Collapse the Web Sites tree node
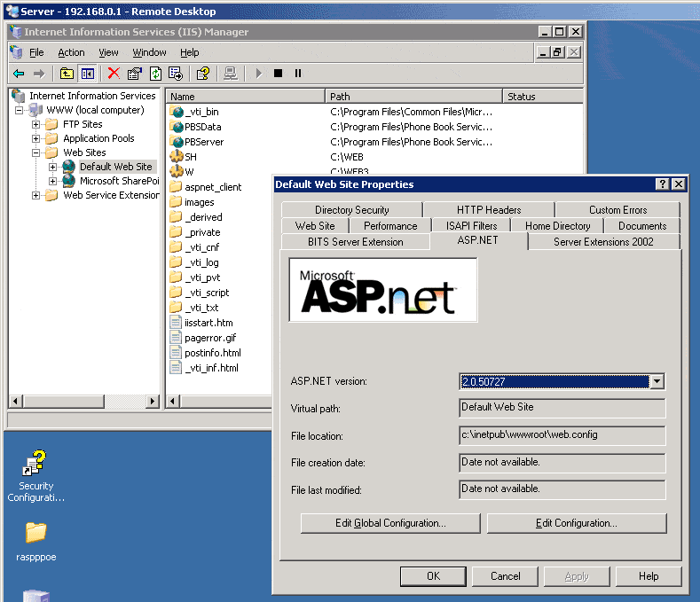700x602 pixels. click(x=35, y=153)
